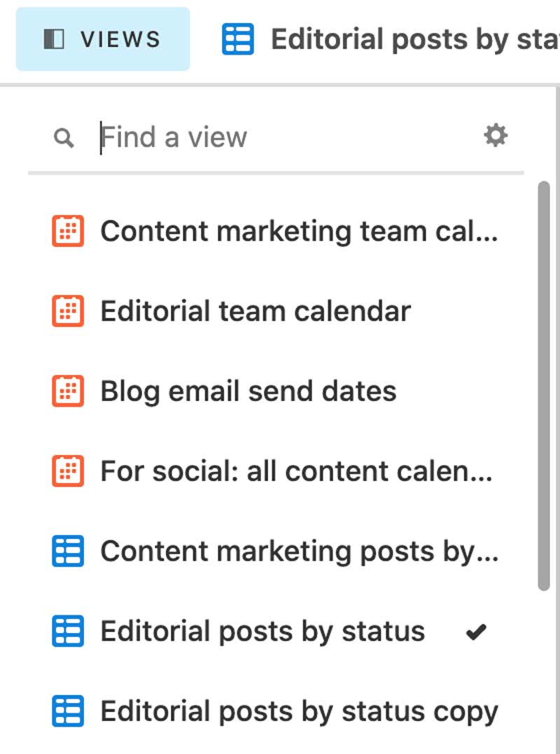The width and height of the screenshot is (560, 754).
Task: Click the calendar icon beside For social: all content
Action: tap(68, 471)
